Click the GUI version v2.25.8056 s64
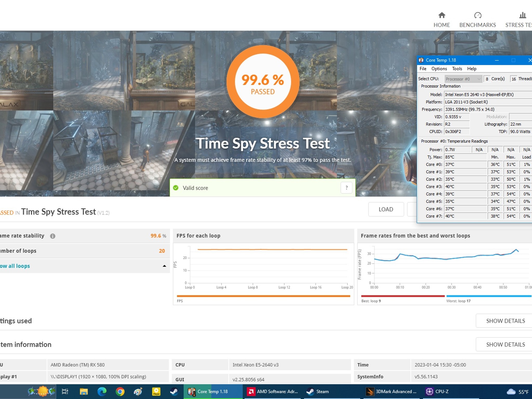 [x=248, y=380]
